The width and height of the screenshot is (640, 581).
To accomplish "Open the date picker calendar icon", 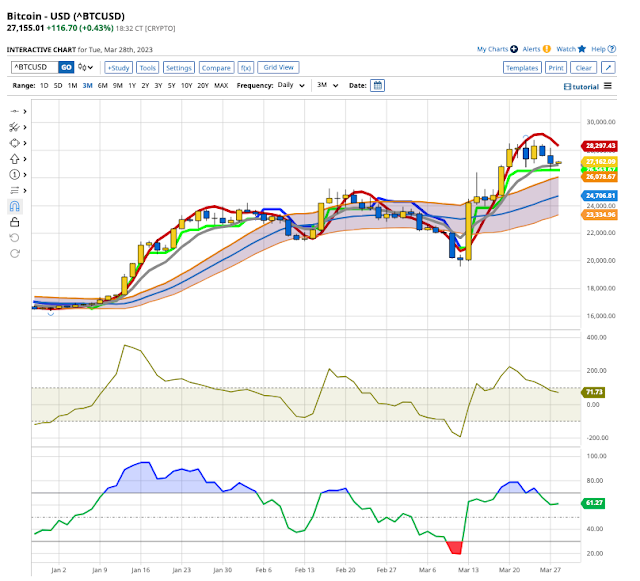I will click(378, 86).
